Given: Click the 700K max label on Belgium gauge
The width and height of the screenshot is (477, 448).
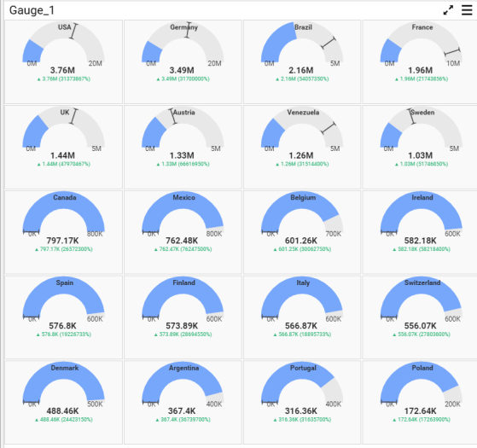Looking at the screenshot, I should click(334, 234).
